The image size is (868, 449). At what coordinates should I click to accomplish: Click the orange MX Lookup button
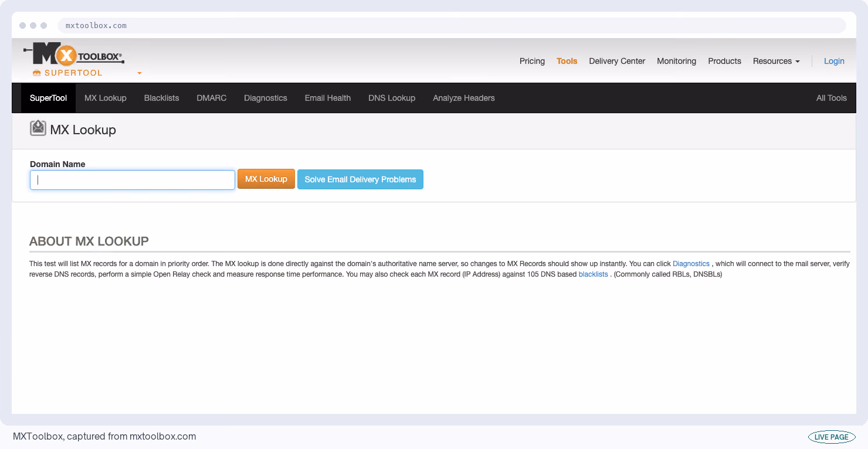266,179
